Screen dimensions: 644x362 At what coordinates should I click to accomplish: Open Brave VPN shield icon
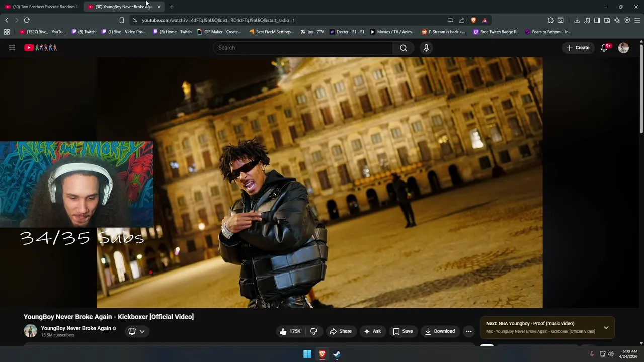[x=627, y=20]
